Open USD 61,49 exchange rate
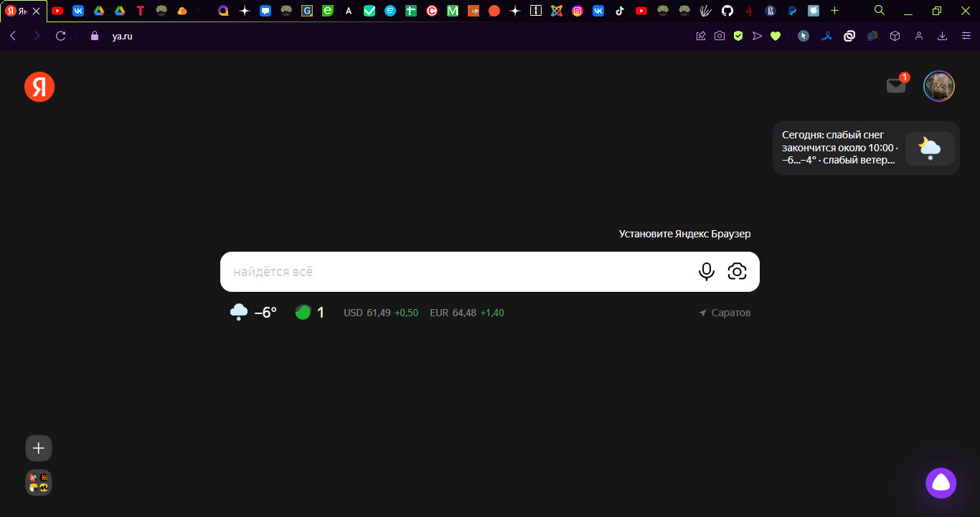Viewport: 980px width, 517px height. [381, 313]
